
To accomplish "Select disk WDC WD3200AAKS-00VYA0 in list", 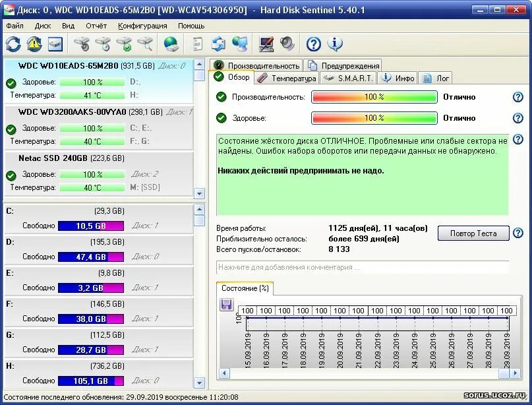I will [98, 128].
